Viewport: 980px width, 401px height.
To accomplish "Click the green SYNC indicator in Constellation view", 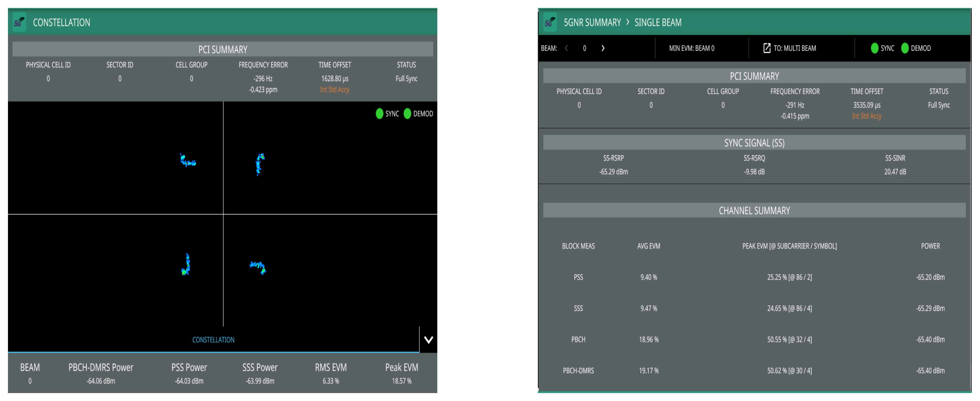I will [x=379, y=114].
